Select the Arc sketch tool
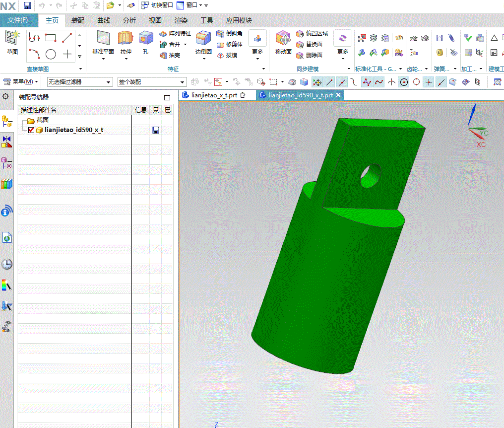The width and height of the screenshot is (504, 428). point(34,54)
